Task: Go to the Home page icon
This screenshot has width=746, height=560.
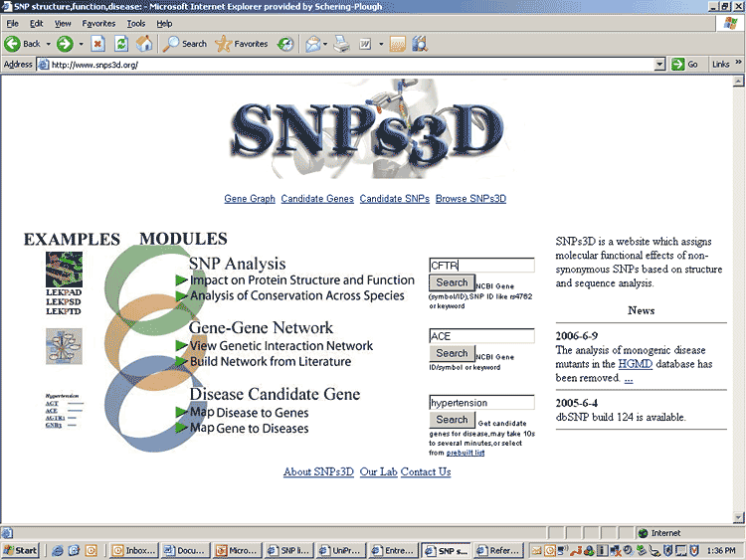Action: click(144, 44)
